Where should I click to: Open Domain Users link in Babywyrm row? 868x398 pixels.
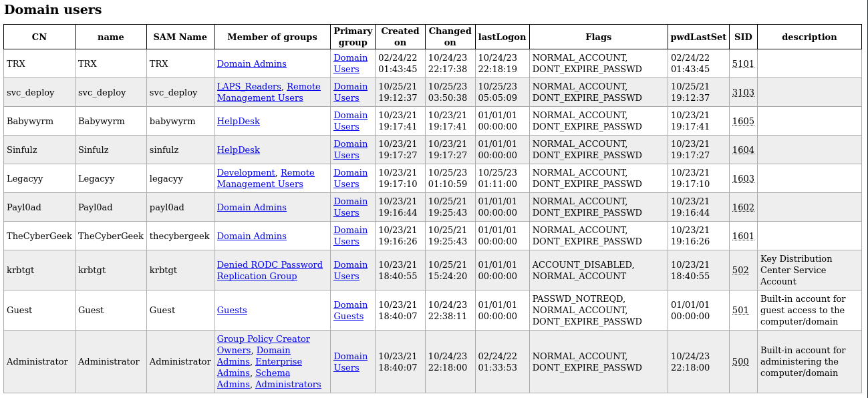click(x=351, y=121)
